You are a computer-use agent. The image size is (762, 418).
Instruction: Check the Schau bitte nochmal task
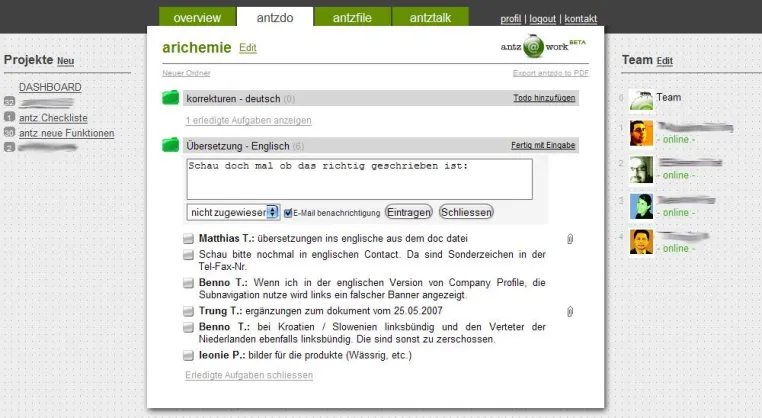[x=188, y=255]
